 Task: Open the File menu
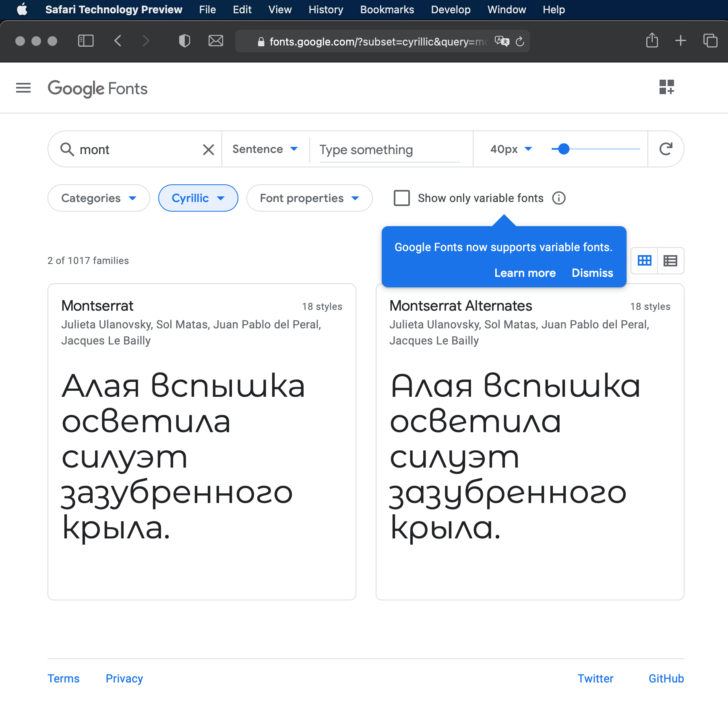point(207,9)
